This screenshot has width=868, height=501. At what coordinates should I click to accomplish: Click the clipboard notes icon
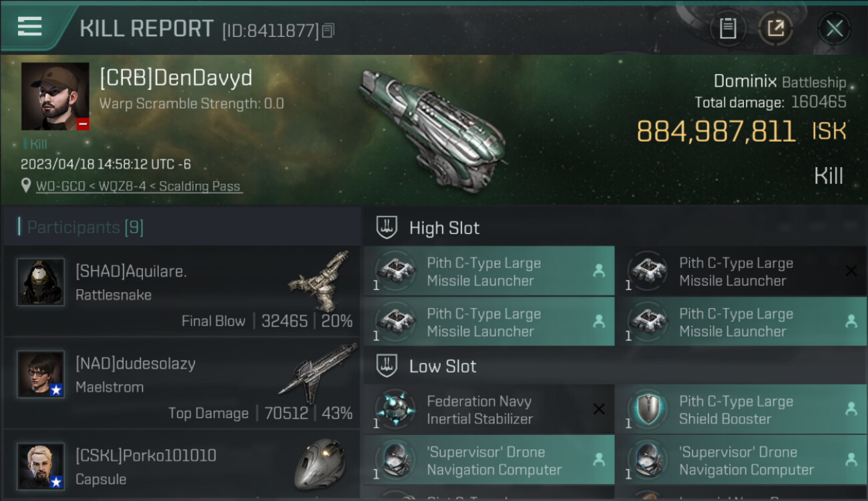point(728,28)
